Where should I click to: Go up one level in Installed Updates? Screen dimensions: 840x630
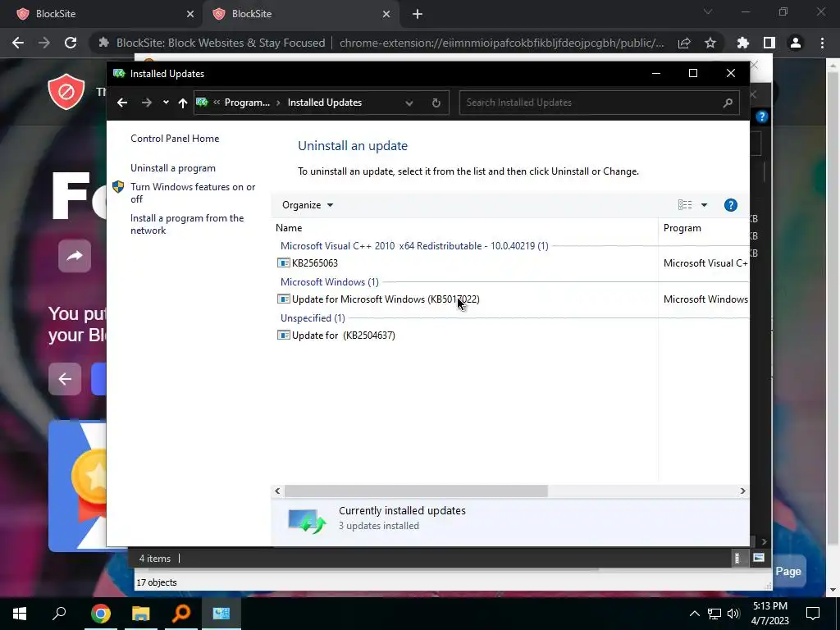click(183, 103)
